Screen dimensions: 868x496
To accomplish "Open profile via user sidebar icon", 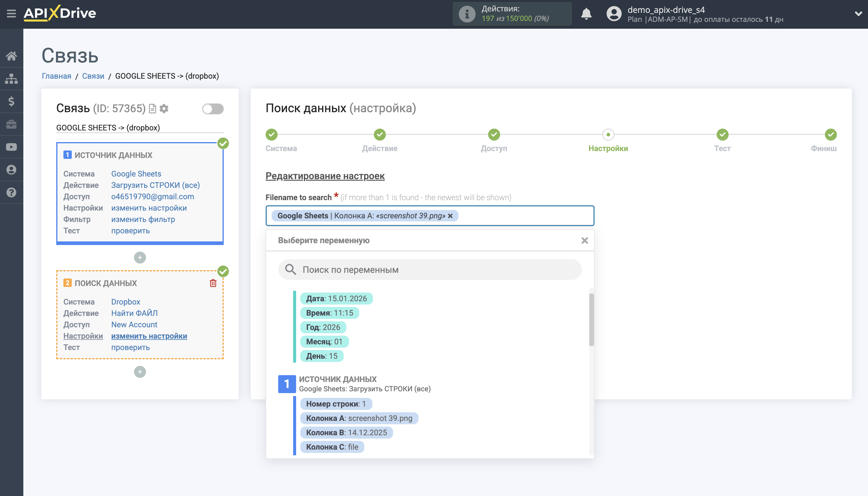I will [x=11, y=169].
